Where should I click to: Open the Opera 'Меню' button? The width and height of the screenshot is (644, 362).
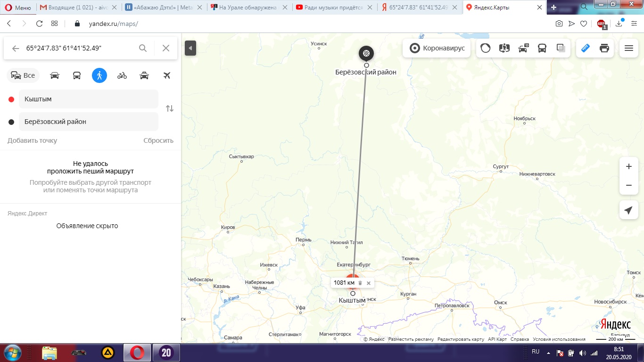pos(19,8)
